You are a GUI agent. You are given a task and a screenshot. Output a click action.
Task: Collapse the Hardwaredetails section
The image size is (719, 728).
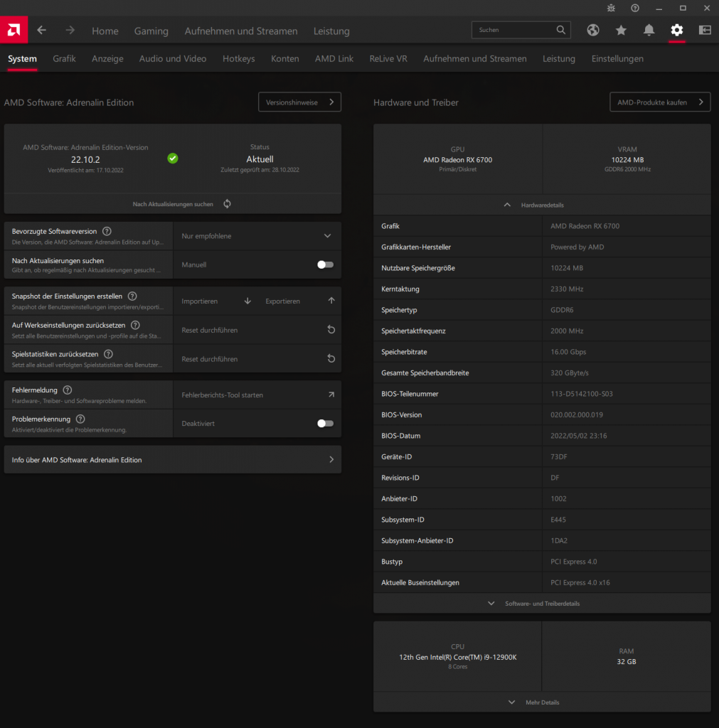(542, 205)
